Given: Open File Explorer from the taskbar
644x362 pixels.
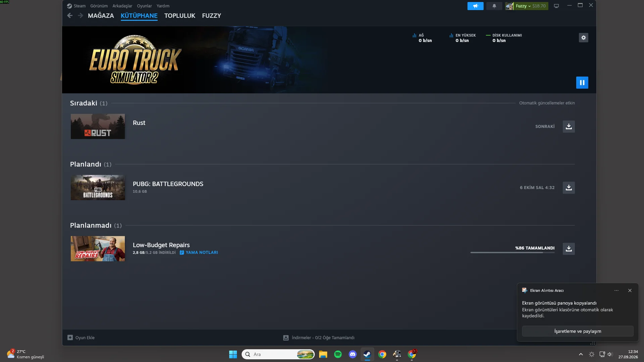Looking at the screenshot, I should point(323,354).
